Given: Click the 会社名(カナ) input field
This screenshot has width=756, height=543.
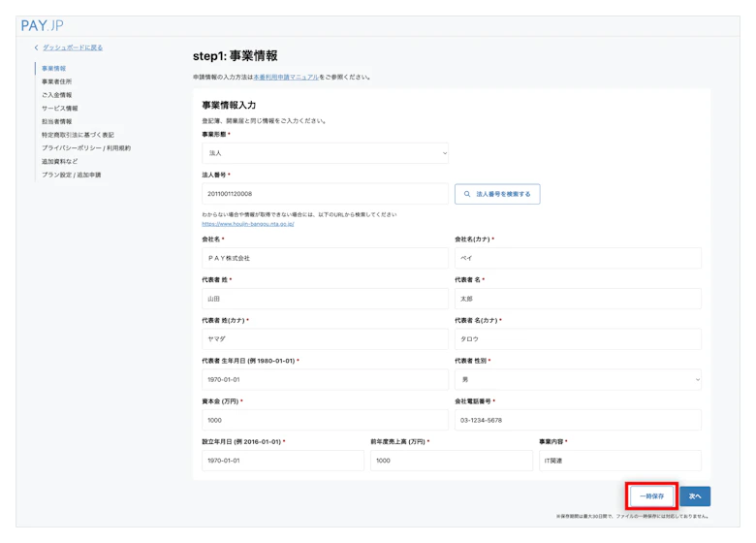Looking at the screenshot, I should click(x=578, y=258).
